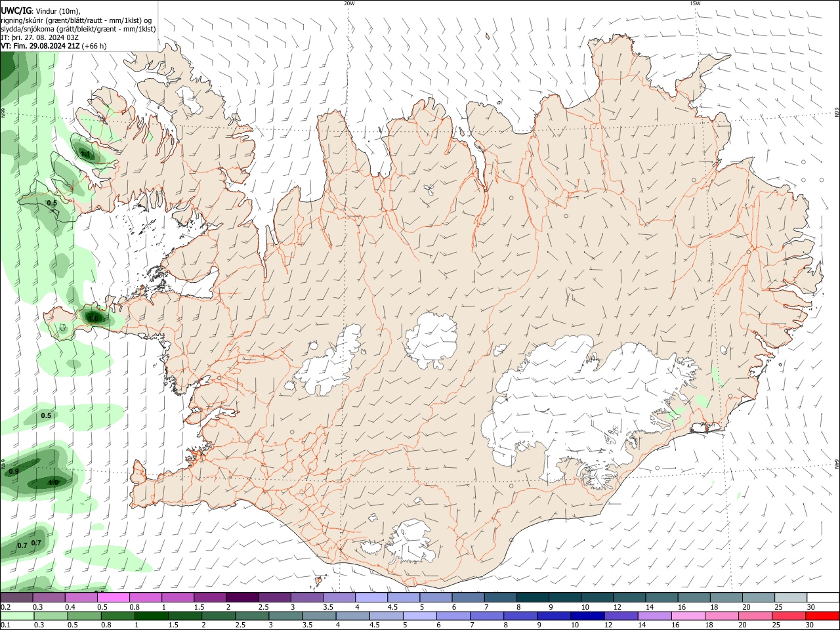This screenshot has height=630, width=840.
Task: Click the 'UWC/IG: Vindur (10m)' title text
Action: [x=40, y=11]
